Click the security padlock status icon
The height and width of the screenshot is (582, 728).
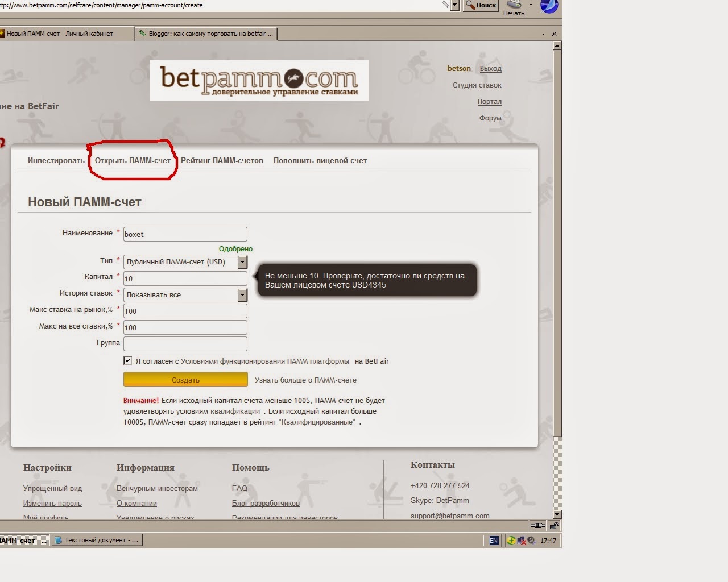554,526
